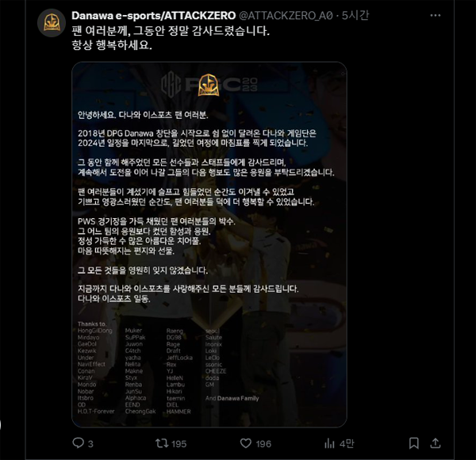
Task: Click the like count showing 196
Action: tap(263, 444)
